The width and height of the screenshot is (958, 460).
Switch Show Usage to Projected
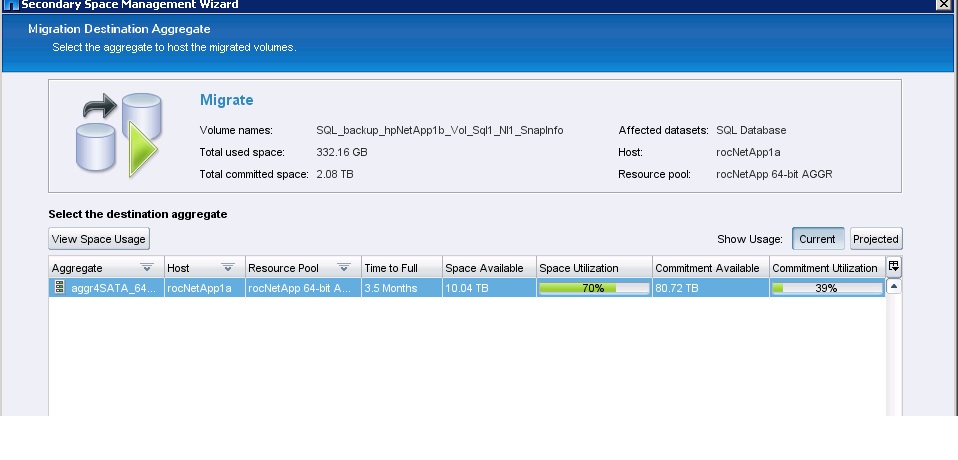coord(875,239)
